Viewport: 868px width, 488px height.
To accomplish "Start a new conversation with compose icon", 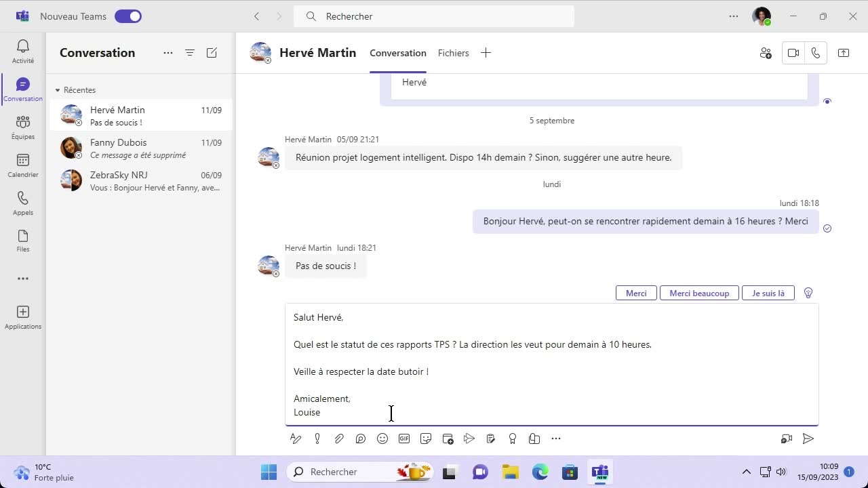I will point(212,53).
